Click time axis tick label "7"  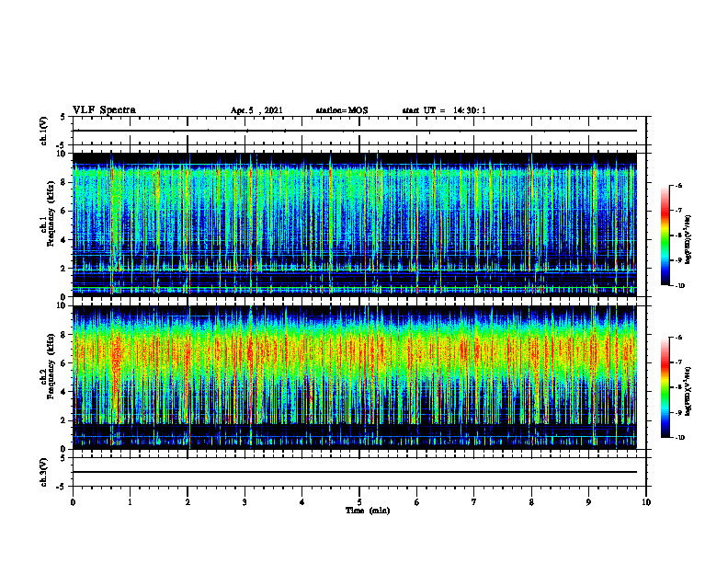pyautogui.click(x=474, y=502)
